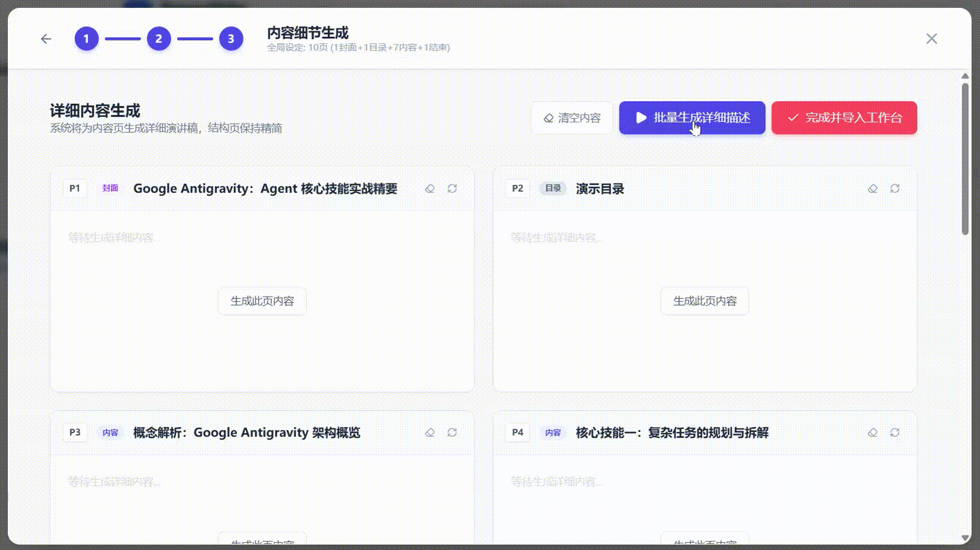The width and height of the screenshot is (980, 550).
Task: Regenerate P1 cover page with refresh icon
Action: 452,189
